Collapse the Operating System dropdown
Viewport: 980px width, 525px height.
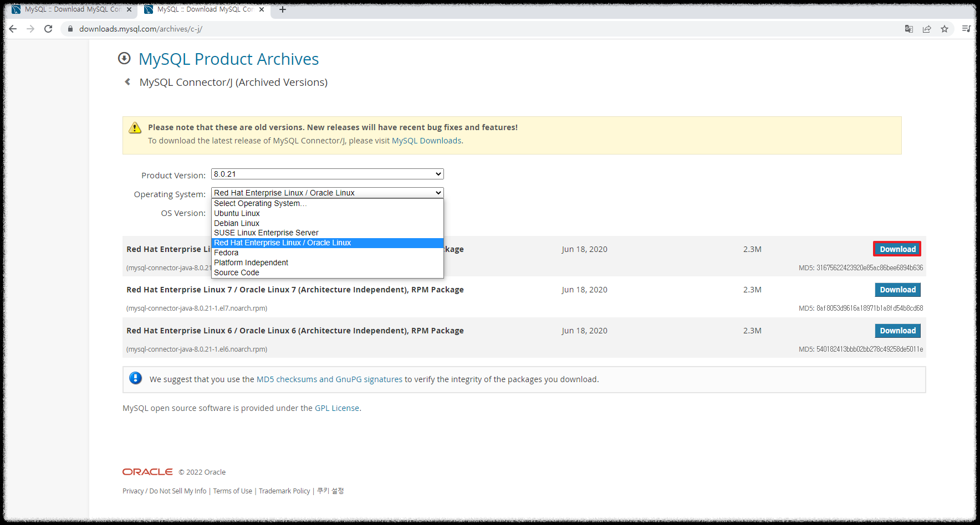tap(328, 193)
